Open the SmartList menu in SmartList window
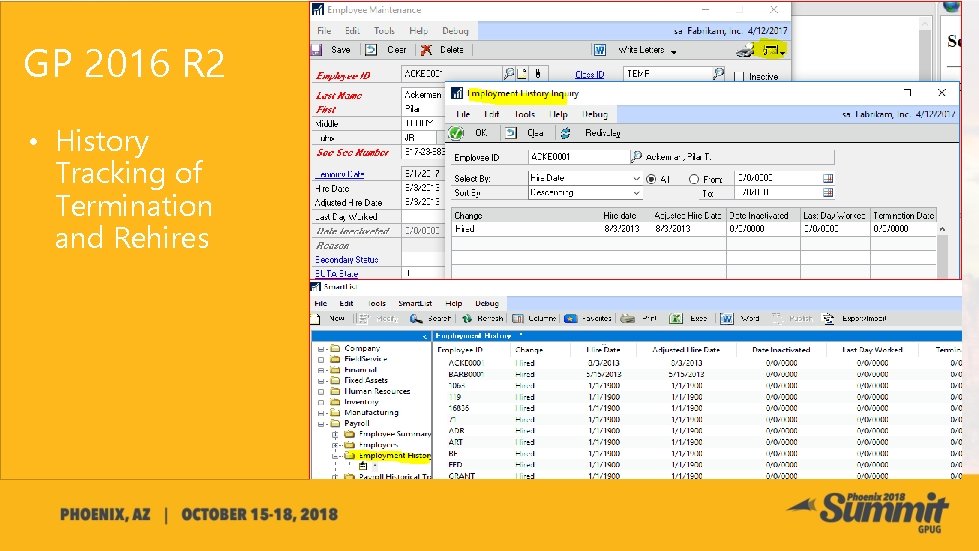Screen dimensions: 979x551 (414, 304)
